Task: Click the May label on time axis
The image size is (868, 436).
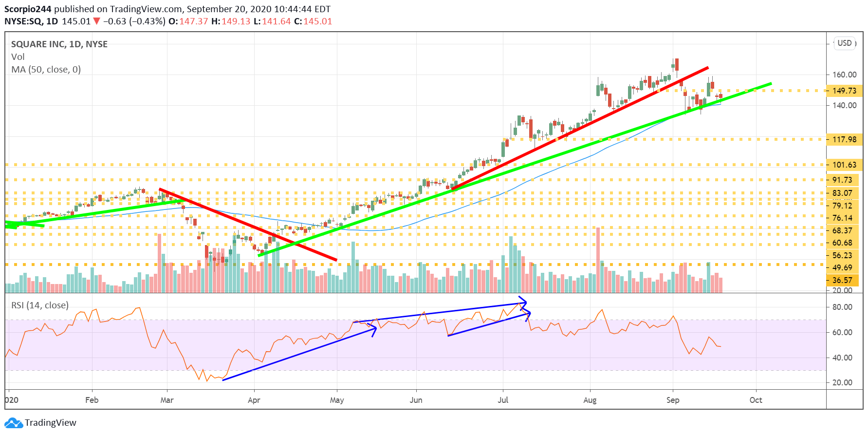Action: (x=337, y=400)
